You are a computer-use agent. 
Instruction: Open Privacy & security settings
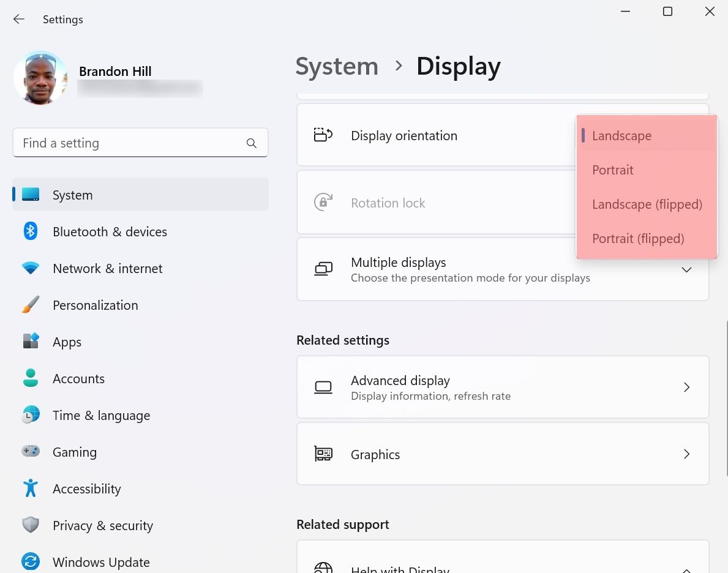pos(102,525)
